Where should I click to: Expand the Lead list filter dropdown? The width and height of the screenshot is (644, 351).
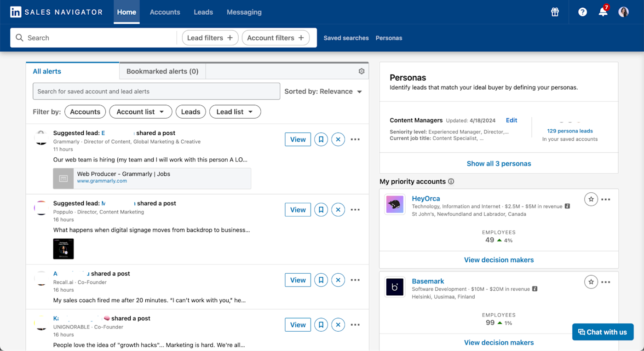coord(235,112)
